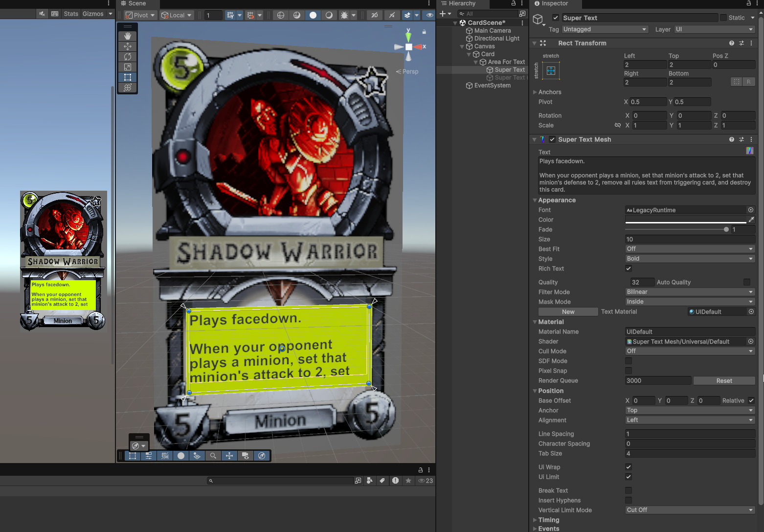Click the New material button
This screenshot has width=764, height=532.
click(568, 312)
